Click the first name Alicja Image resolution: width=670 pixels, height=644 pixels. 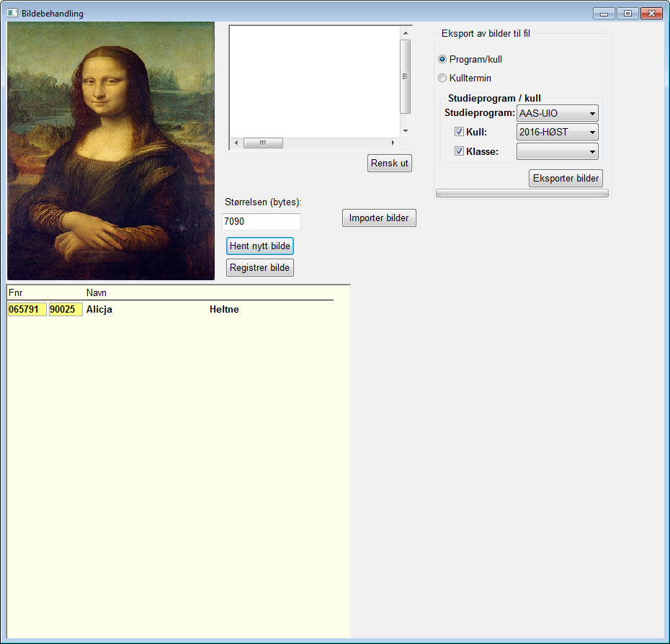[x=99, y=309]
